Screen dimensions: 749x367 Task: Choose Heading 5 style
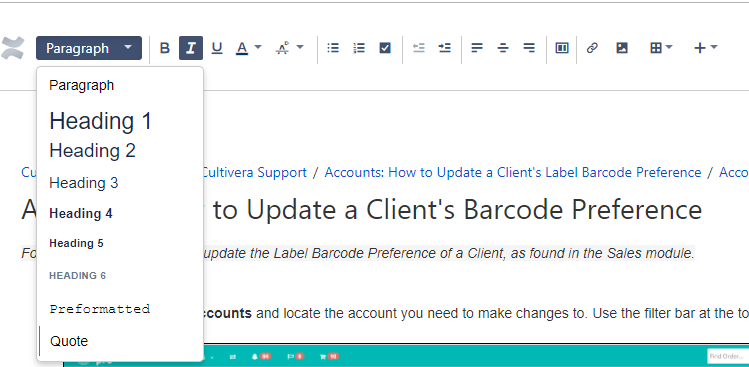(x=76, y=243)
